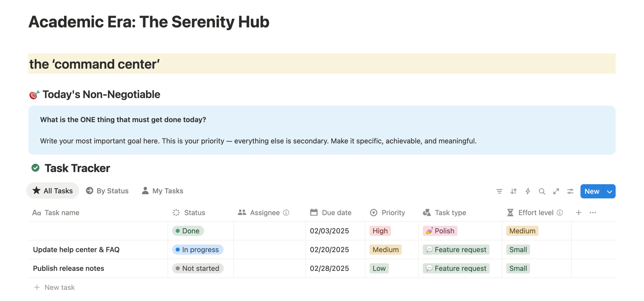
Task: Select the All Tasks view tab
Action: pyautogui.click(x=53, y=191)
